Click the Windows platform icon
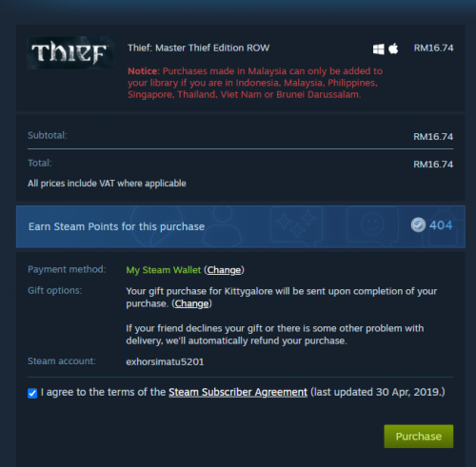The image size is (476, 467). point(378,49)
